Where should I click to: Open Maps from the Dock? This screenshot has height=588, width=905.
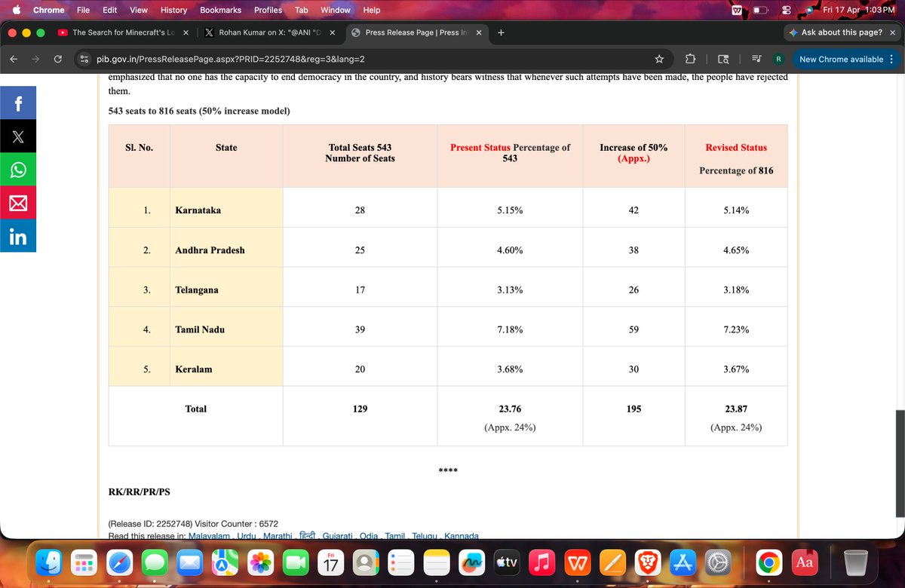coord(225,562)
